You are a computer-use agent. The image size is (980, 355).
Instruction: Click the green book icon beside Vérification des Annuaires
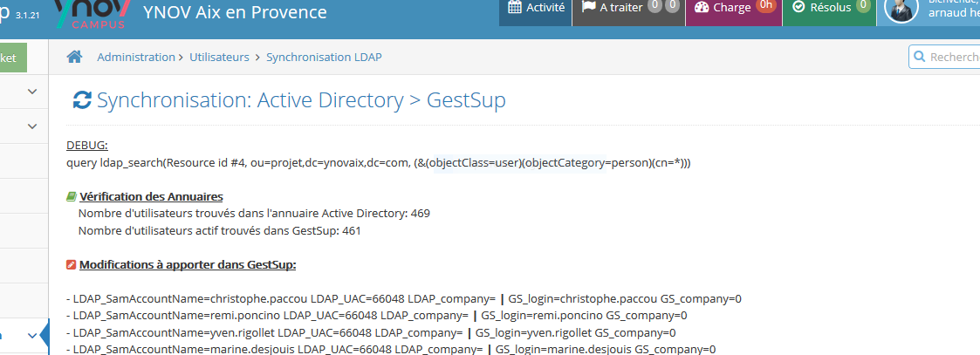point(72,197)
